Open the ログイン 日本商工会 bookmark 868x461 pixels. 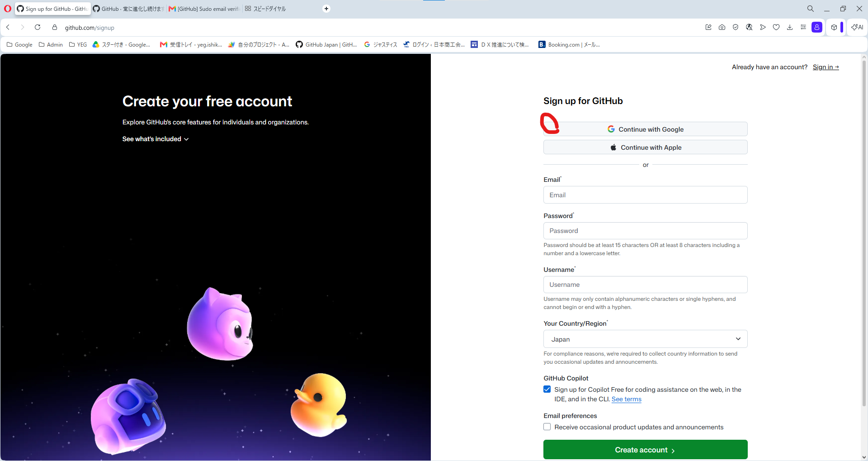(434, 44)
